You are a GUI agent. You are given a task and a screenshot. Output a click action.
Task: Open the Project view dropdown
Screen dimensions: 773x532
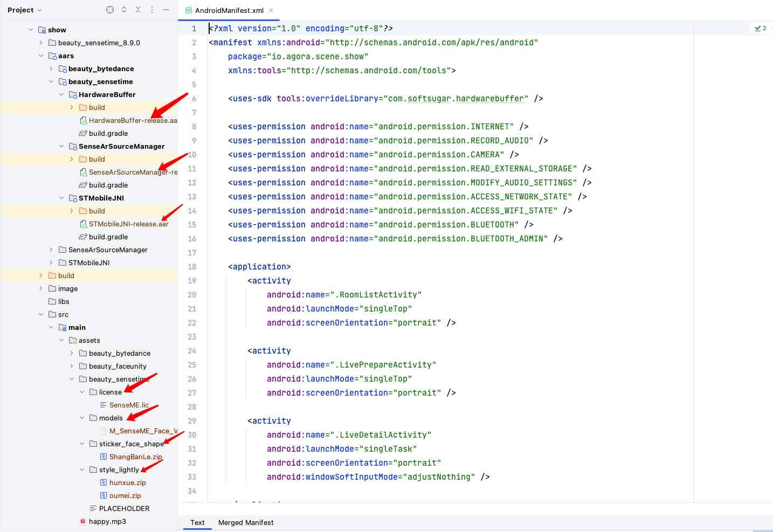24,10
